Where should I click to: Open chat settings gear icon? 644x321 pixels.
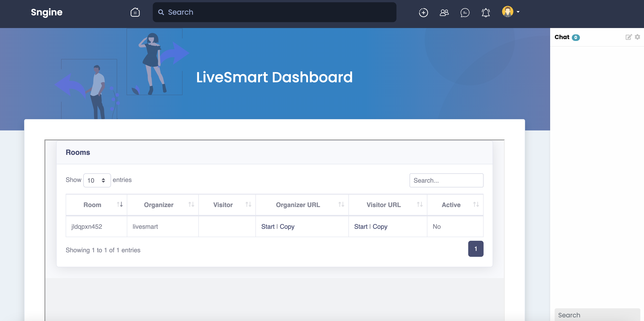(637, 37)
